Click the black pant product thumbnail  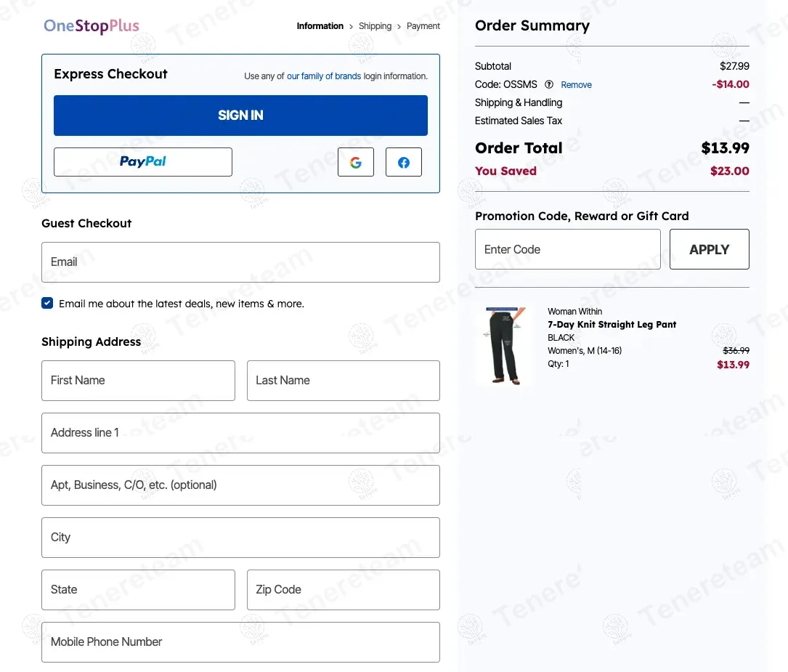[503, 346]
